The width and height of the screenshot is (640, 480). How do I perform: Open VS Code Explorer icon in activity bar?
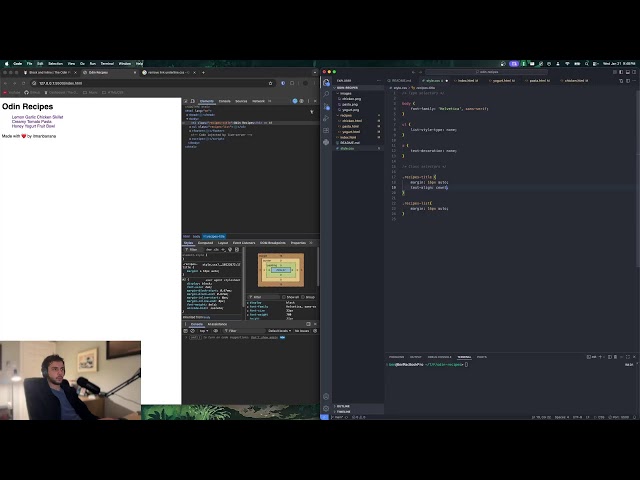pyautogui.click(x=326, y=82)
